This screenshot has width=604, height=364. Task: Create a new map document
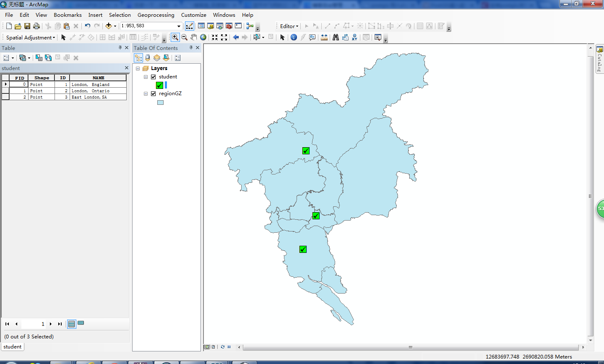click(x=9, y=26)
